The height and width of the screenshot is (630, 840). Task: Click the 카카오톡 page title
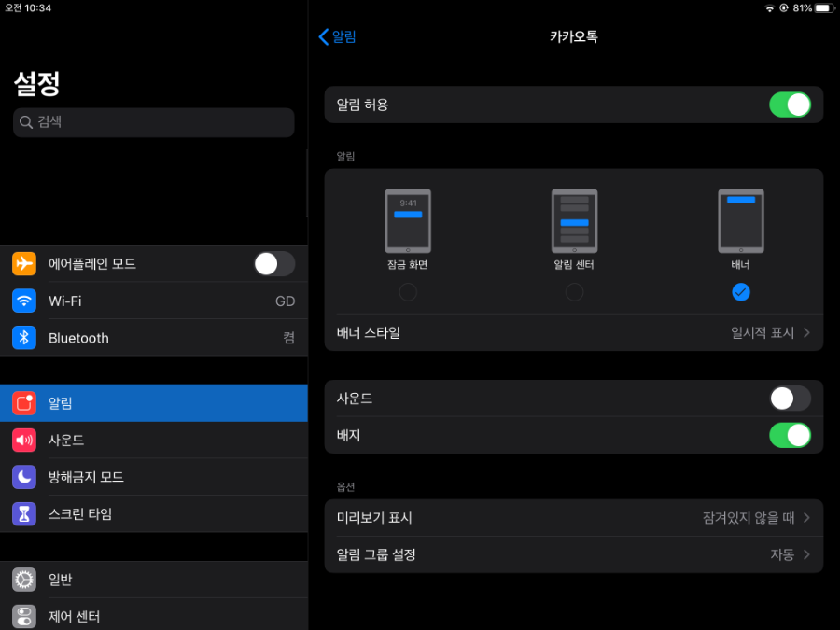[574, 36]
